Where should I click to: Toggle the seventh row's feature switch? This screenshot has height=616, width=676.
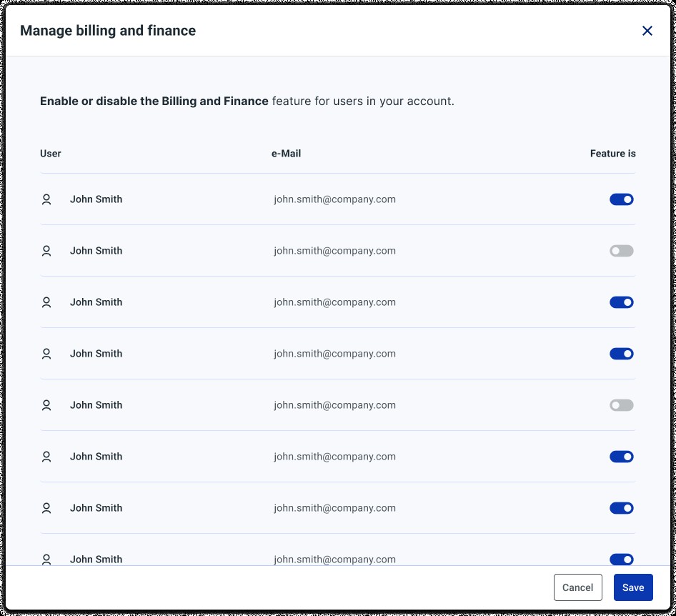[x=621, y=508]
